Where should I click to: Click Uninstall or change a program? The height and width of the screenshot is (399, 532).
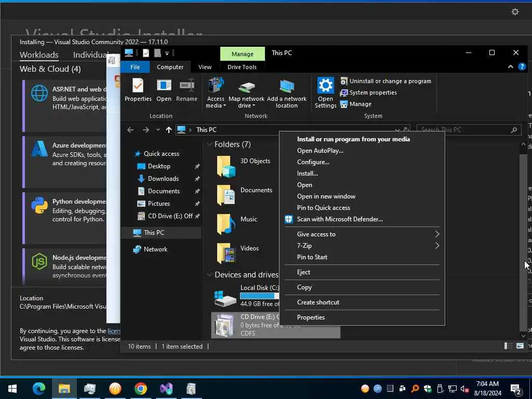[x=386, y=81]
